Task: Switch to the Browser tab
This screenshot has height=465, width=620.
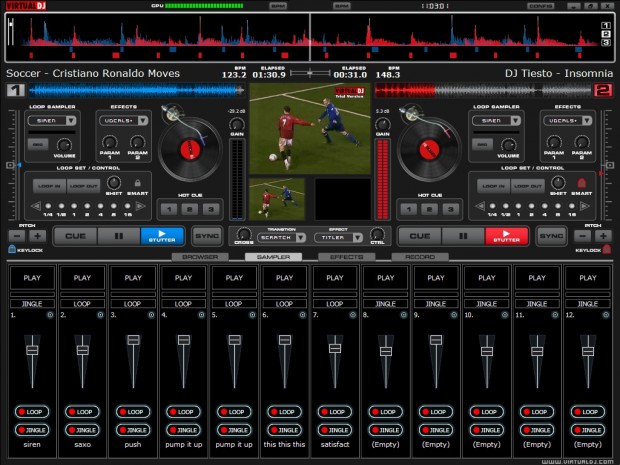Action: pyautogui.click(x=200, y=257)
